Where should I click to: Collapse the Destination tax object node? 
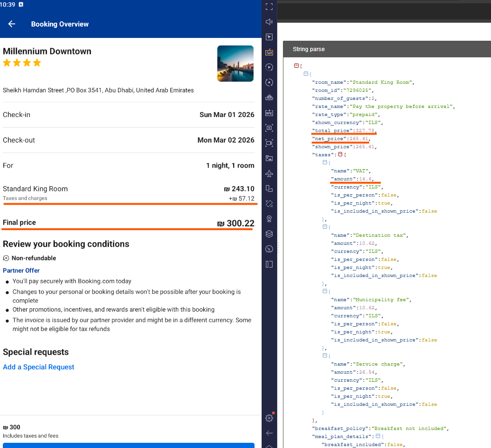click(x=325, y=226)
